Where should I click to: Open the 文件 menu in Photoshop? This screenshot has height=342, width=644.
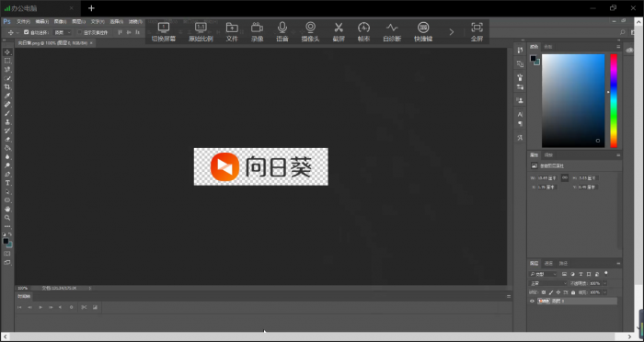(x=23, y=21)
